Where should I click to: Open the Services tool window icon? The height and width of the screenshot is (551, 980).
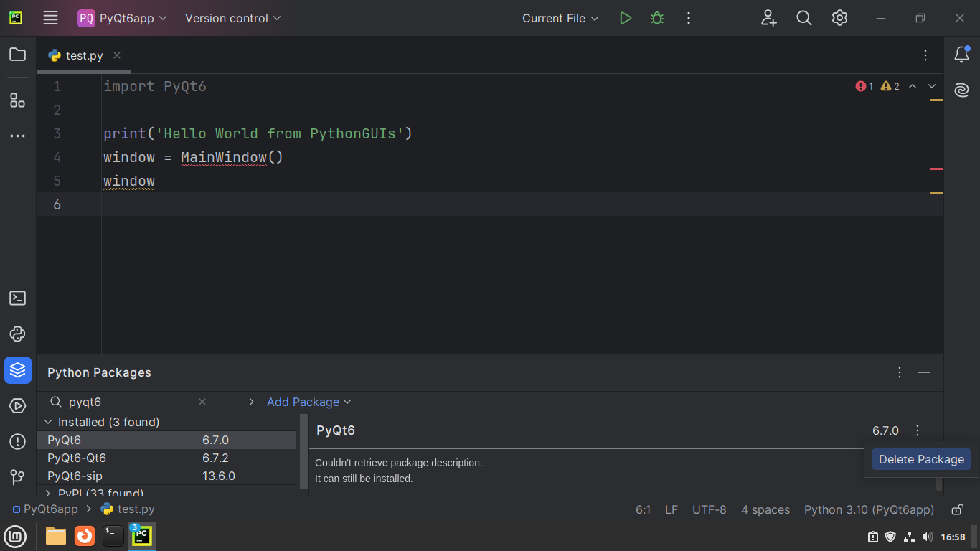click(x=18, y=406)
